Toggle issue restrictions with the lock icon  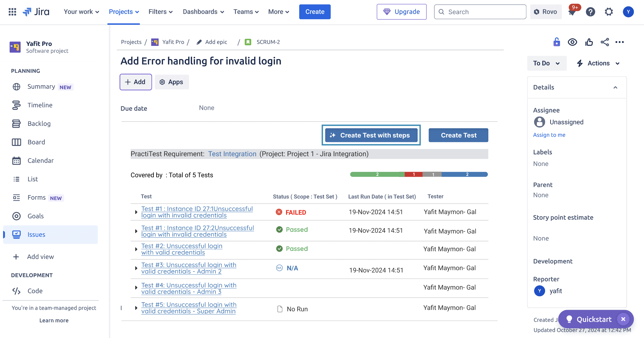(x=556, y=42)
